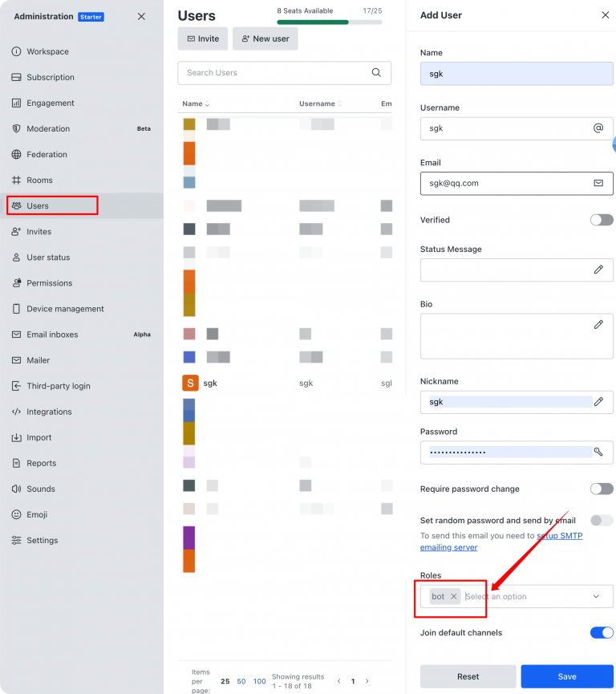Toggle the Verified switch
616x694 pixels.
click(x=602, y=220)
